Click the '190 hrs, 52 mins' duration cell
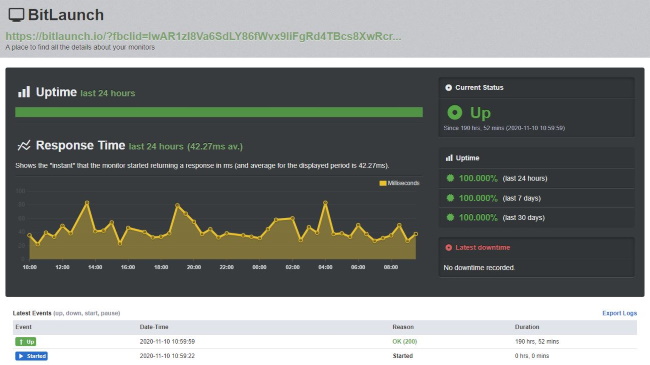Viewport: 650px width, 365px height. pos(537,341)
